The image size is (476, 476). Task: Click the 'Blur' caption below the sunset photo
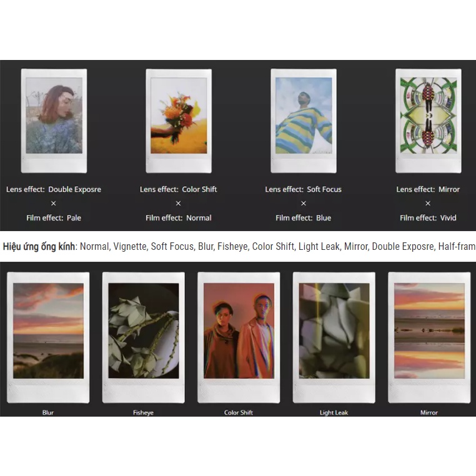pyautogui.click(x=48, y=412)
